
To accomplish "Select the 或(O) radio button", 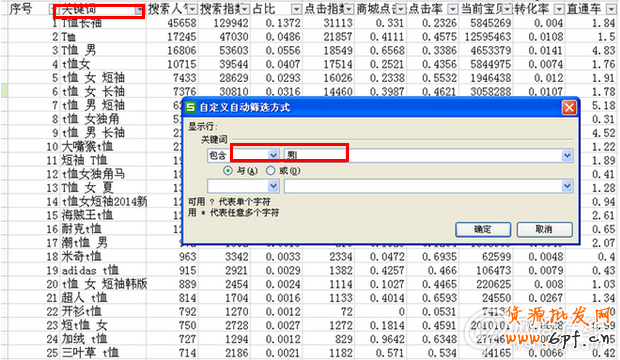I will tap(270, 171).
